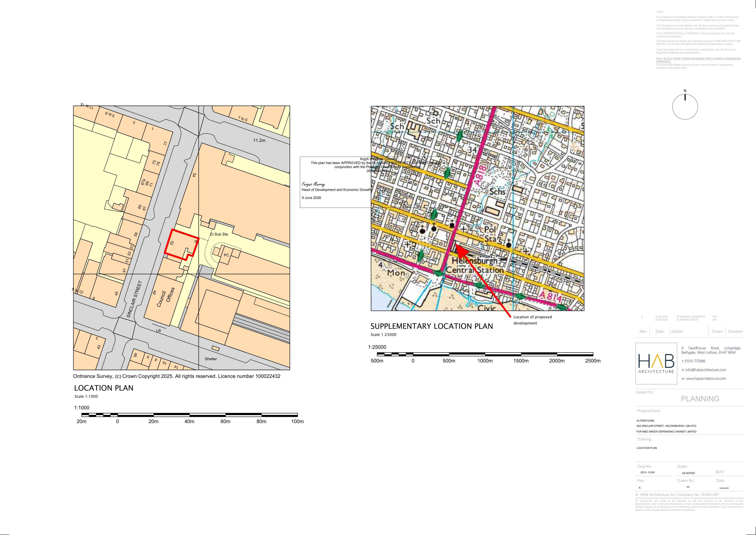The width and height of the screenshot is (756, 535).
Task: Click the '11.2m' spot height label
Action: point(259,140)
